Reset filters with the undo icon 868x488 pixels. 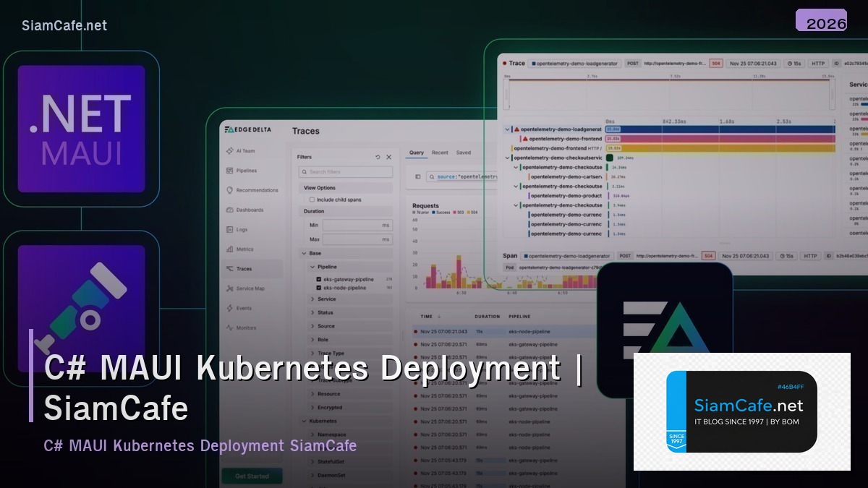click(378, 156)
